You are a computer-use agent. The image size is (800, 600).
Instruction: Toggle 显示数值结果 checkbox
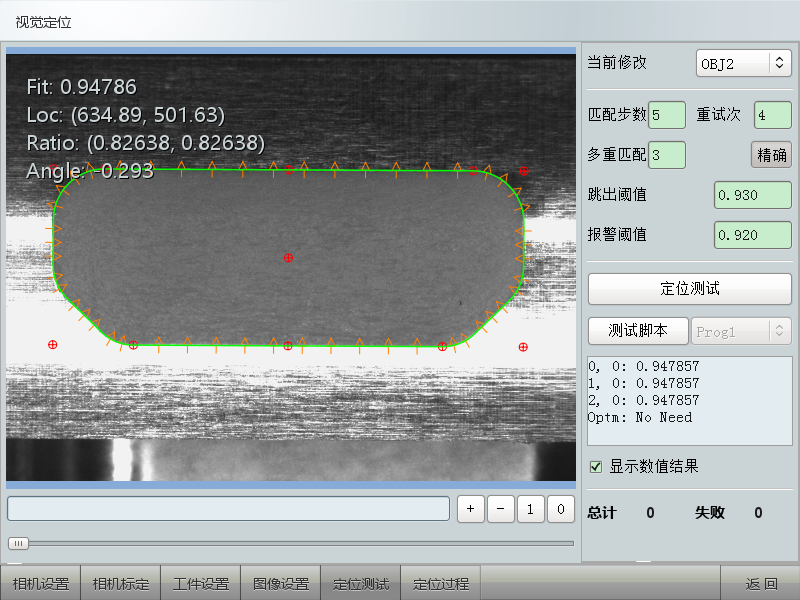pyautogui.click(x=596, y=466)
